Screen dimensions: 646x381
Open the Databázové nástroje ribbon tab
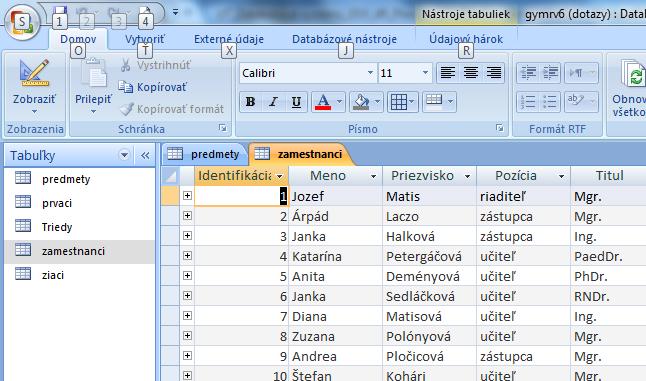pyautogui.click(x=344, y=39)
